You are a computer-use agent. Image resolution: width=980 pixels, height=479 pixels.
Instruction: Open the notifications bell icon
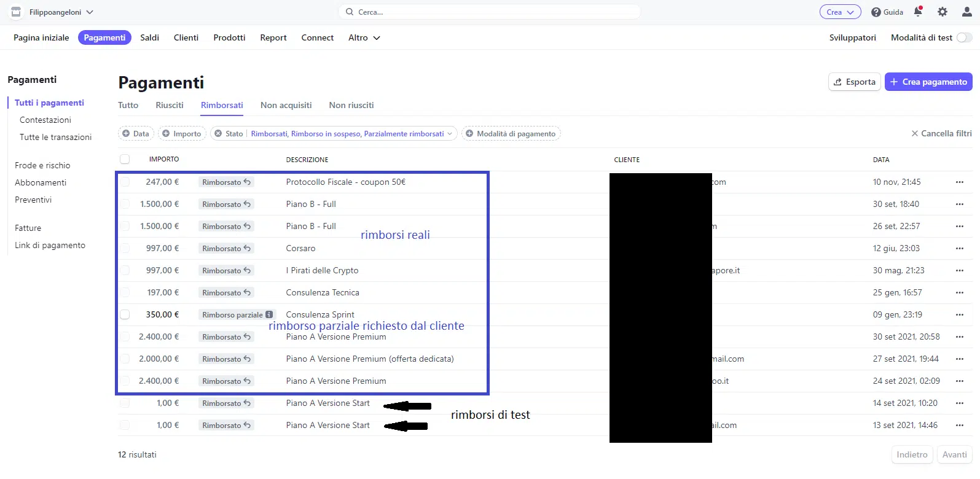coord(918,12)
